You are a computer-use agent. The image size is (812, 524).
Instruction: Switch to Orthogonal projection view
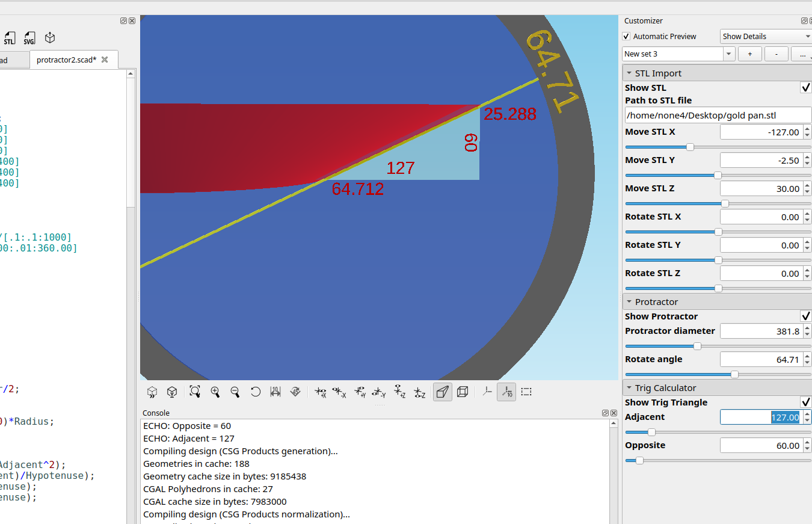(x=463, y=392)
